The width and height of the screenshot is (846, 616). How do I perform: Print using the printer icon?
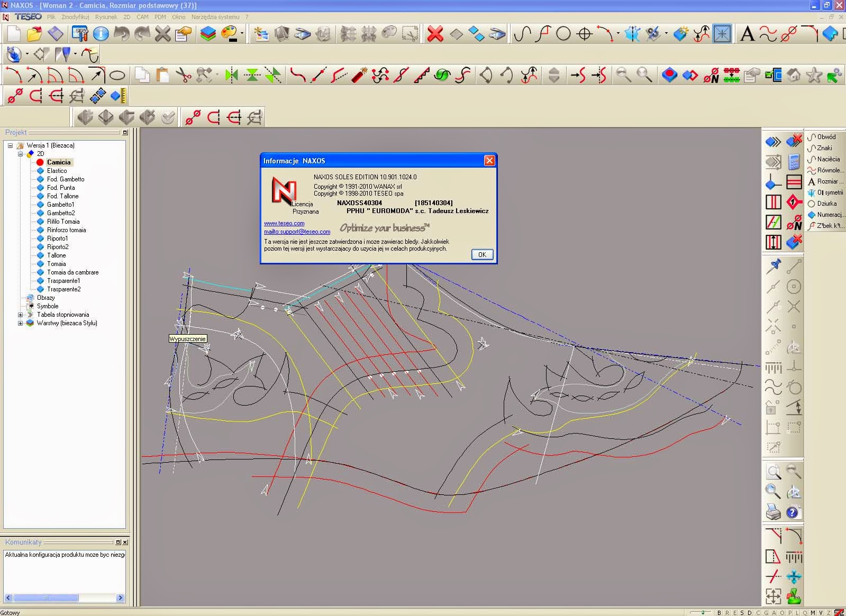click(773, 512)
